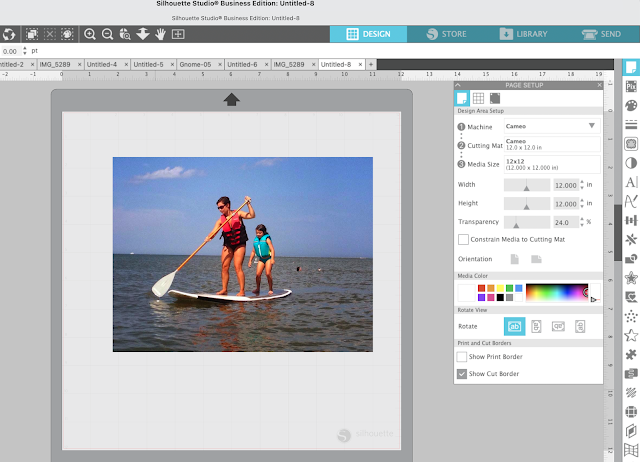Switch to the SEND tab
640x462 pixels.
601,34
